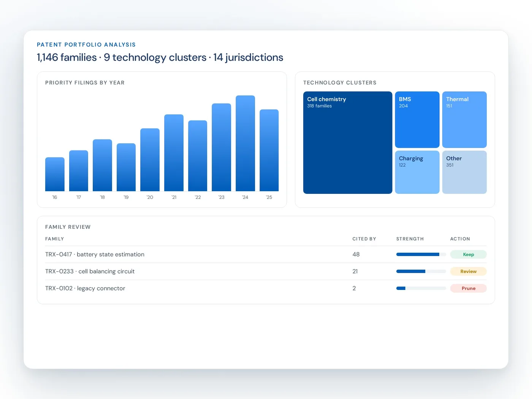Click the '18 axis label
This screenshot has width=532, height=399.
[x=102, y=197]
